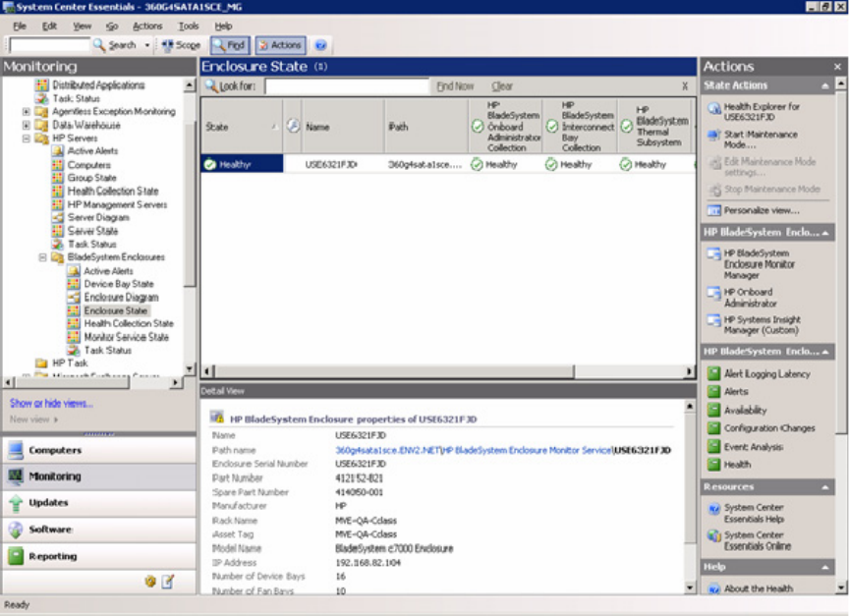This screenshot has height=616, width=849.
Task: Toggle the Scope toolbar button
Action: pos(180,45)
